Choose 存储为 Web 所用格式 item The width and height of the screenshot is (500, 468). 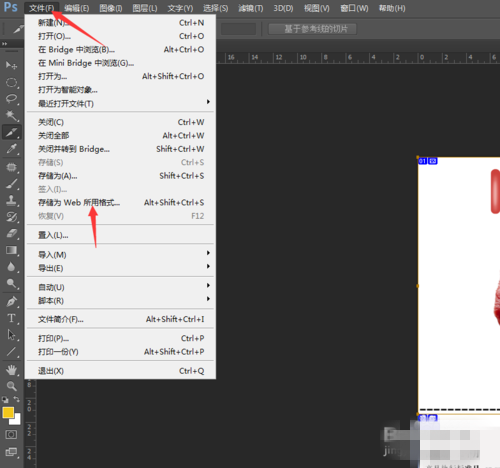pos(120,202)
